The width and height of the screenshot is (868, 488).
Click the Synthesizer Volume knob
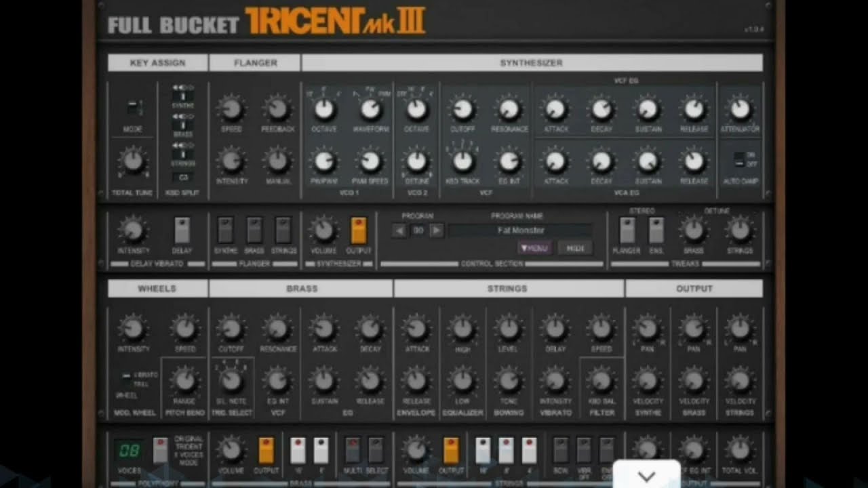(324, 230)
